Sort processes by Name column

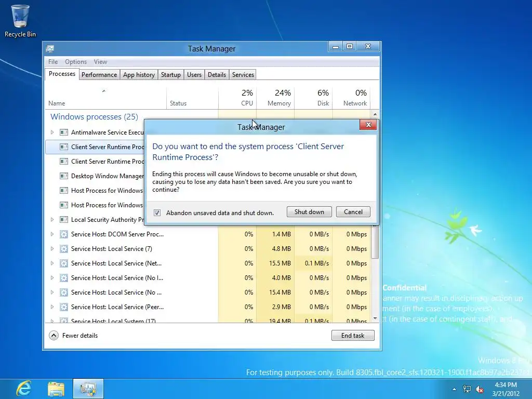[105, 98]
